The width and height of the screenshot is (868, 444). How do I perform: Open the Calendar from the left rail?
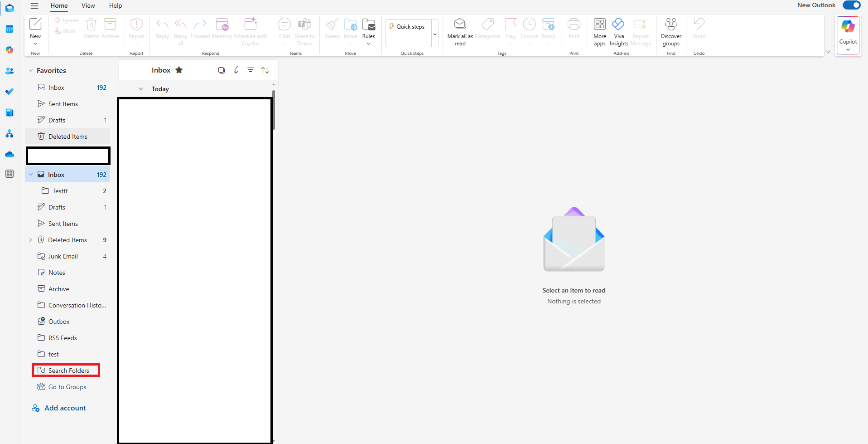(10, 29)
